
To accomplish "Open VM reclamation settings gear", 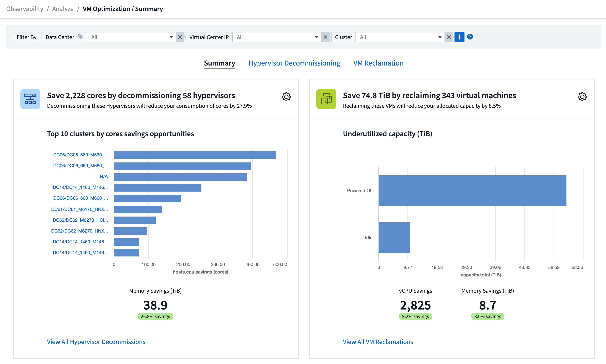I will (x=582, y=97).
